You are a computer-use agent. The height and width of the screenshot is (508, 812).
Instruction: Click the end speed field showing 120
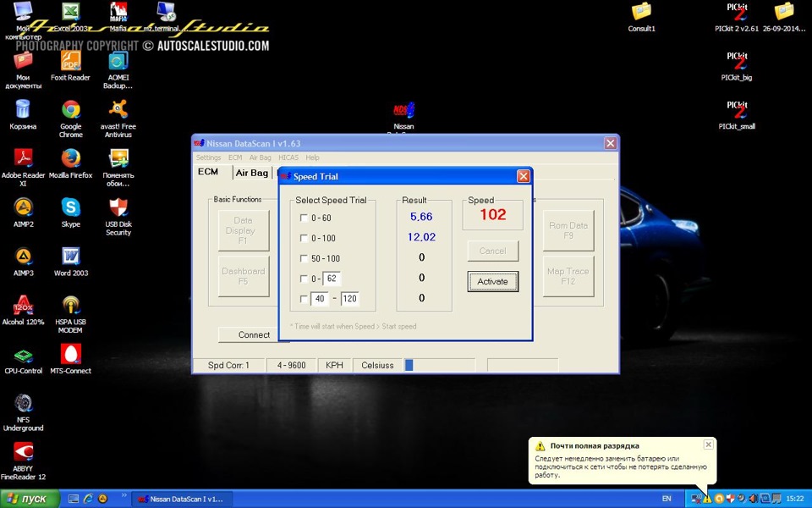coord(350,299)
